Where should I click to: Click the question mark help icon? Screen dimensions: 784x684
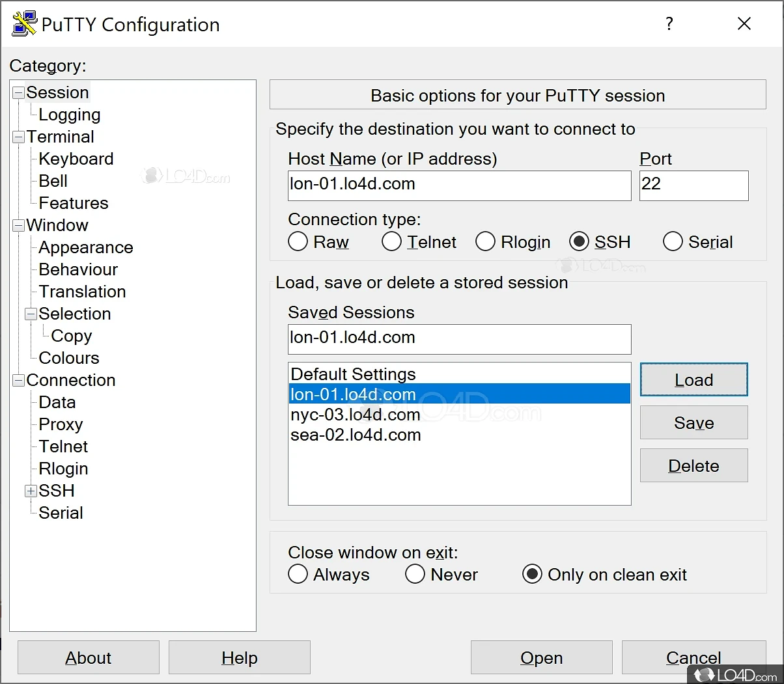pyautogui.click(x=669, y=24)
